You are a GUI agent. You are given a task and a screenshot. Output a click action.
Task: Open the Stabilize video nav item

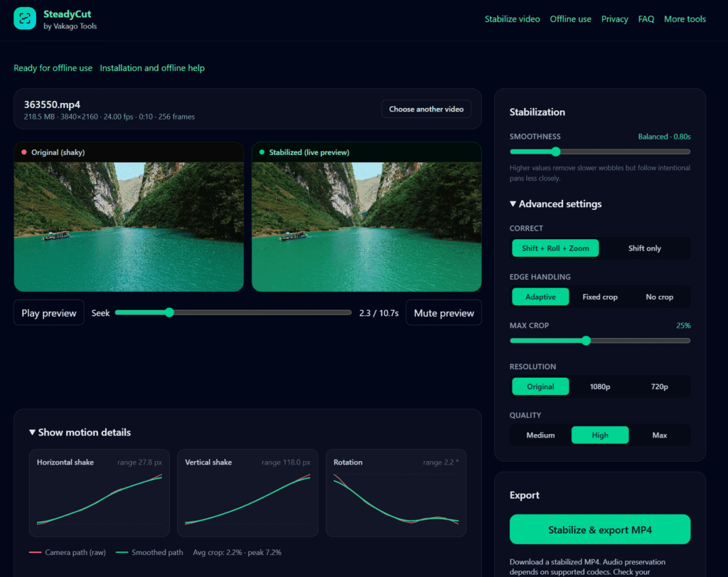click(512, 19)
